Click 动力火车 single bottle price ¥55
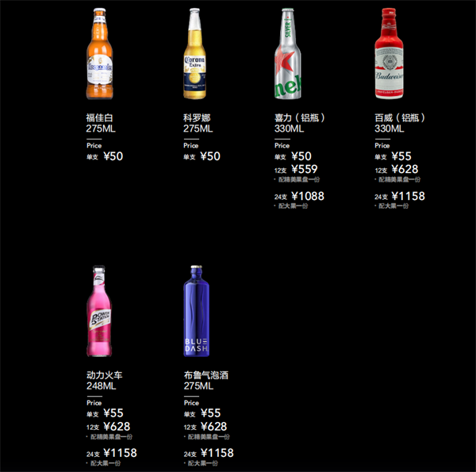 [113, 413]
